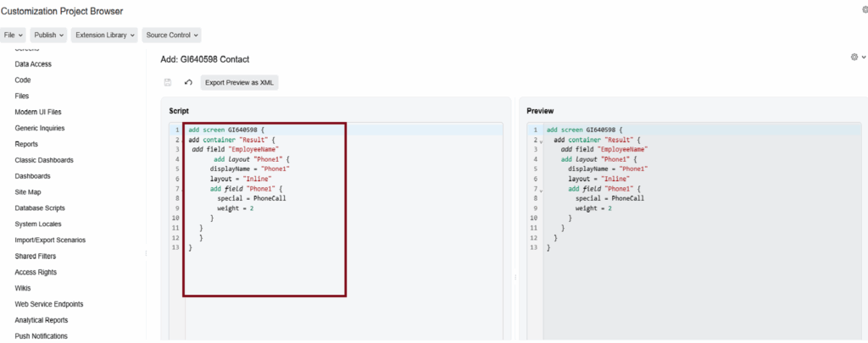
Task: Expand the Extension Library menu
Action: 103,36
